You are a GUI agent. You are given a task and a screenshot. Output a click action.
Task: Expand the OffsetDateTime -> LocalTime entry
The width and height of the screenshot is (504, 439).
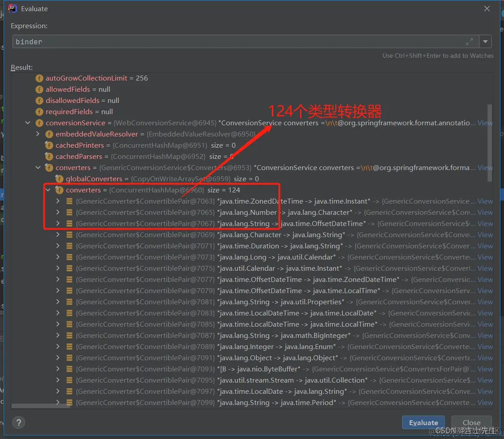point(58,290)
